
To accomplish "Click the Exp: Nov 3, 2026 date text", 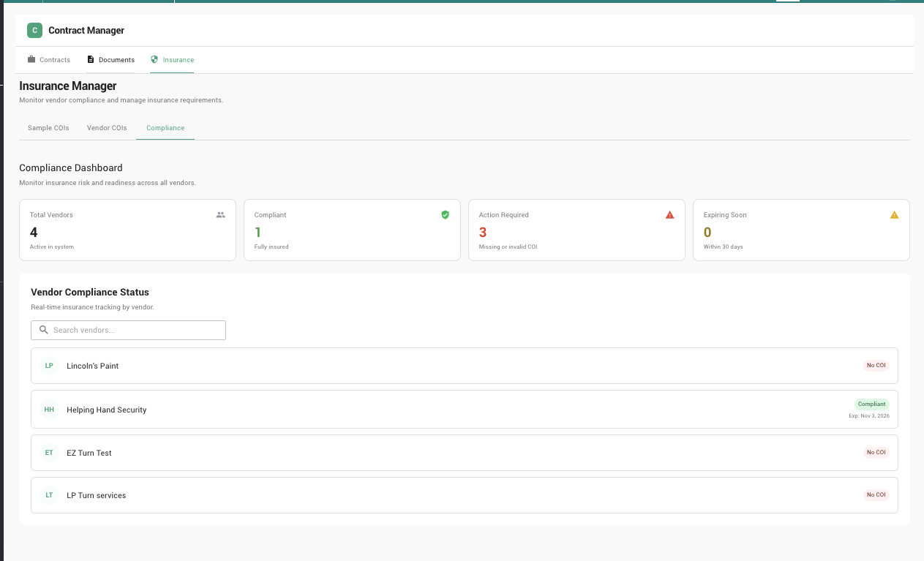I will click(869, 416).
